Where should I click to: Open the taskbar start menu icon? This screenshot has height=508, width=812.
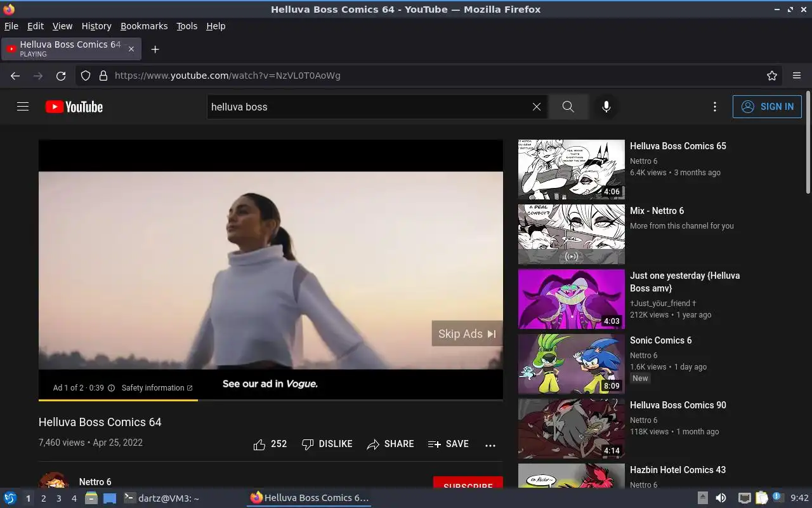point(10,498)
